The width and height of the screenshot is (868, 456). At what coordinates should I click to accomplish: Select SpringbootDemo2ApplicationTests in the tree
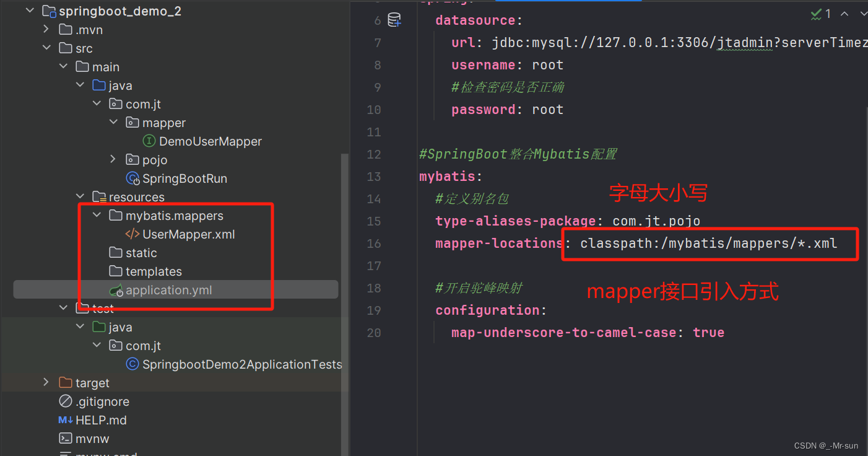(242, 364)
